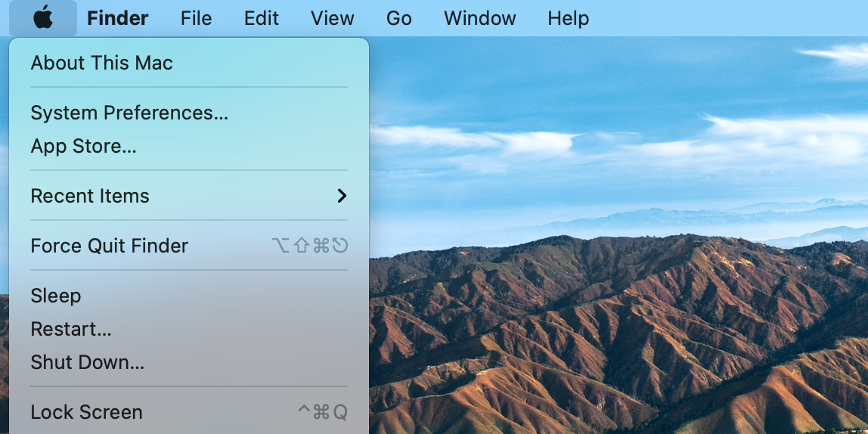
Task: Open the Edit menu
Action: click(x=262, y=18)
